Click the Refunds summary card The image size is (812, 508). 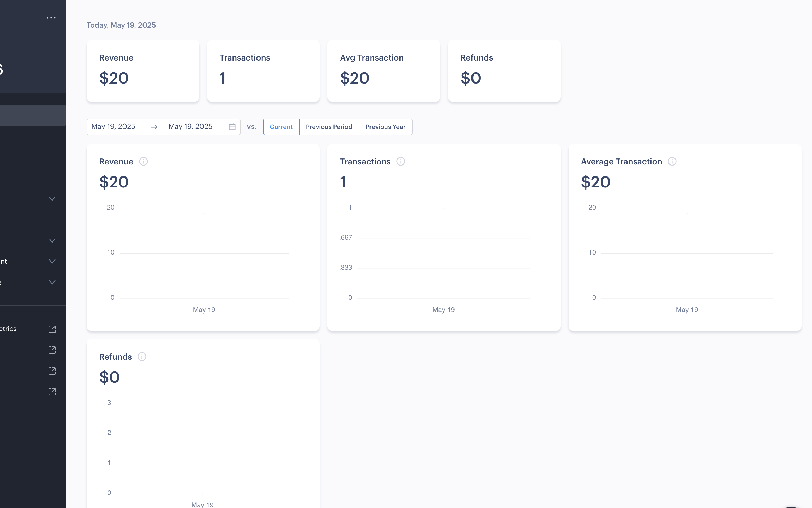pos(504,71)
